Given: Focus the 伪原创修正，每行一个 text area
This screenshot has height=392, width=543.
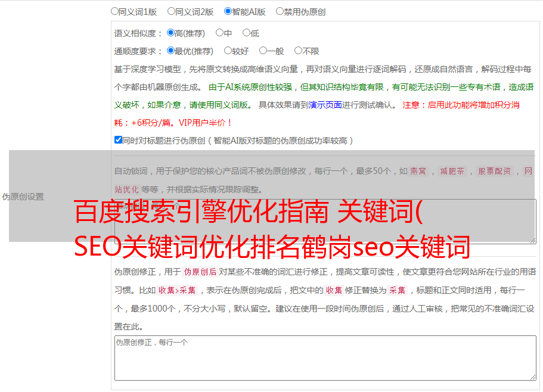Looking at the screenshot, I should click(325, 358).
